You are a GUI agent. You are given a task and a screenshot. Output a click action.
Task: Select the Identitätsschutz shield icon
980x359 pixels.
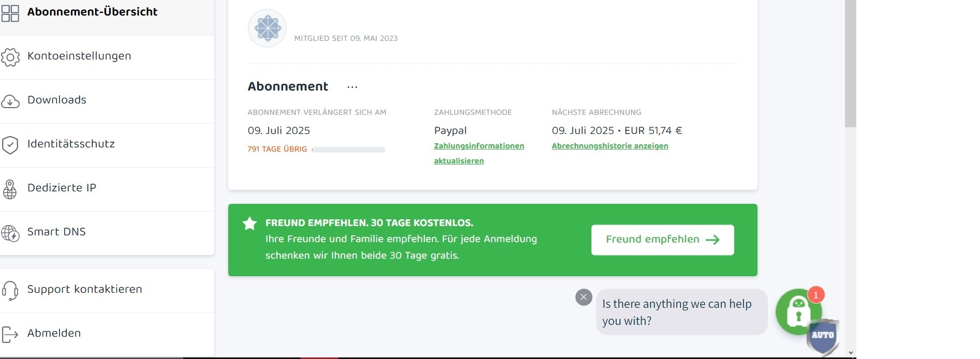point(10,145)
